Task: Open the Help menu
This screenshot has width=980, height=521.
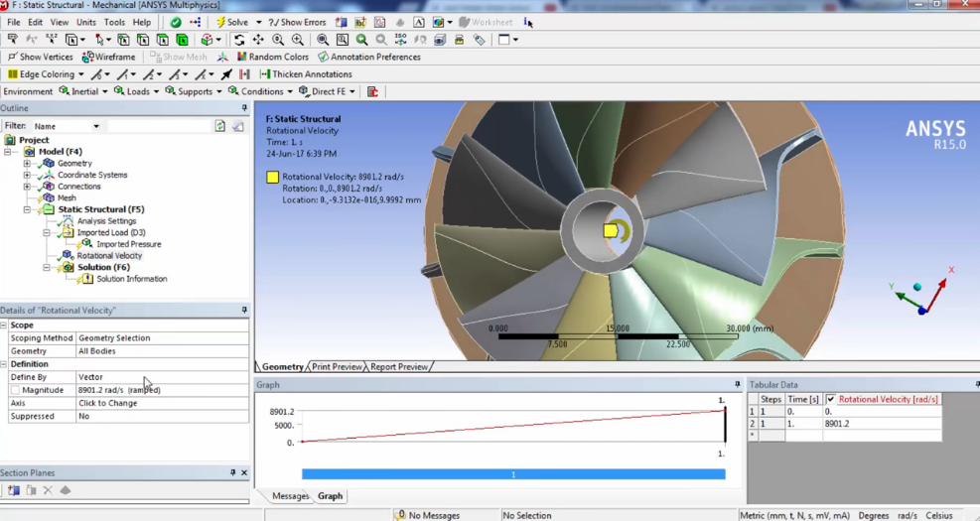Action: click(x=142, y=23)
